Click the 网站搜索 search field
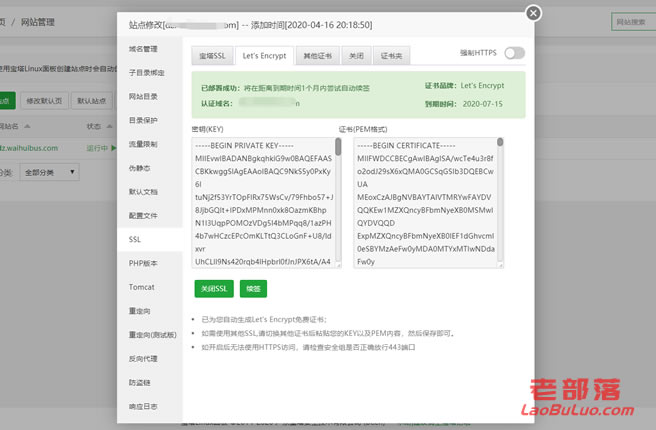This screenshot has height=430, width=656. [633, 22]
